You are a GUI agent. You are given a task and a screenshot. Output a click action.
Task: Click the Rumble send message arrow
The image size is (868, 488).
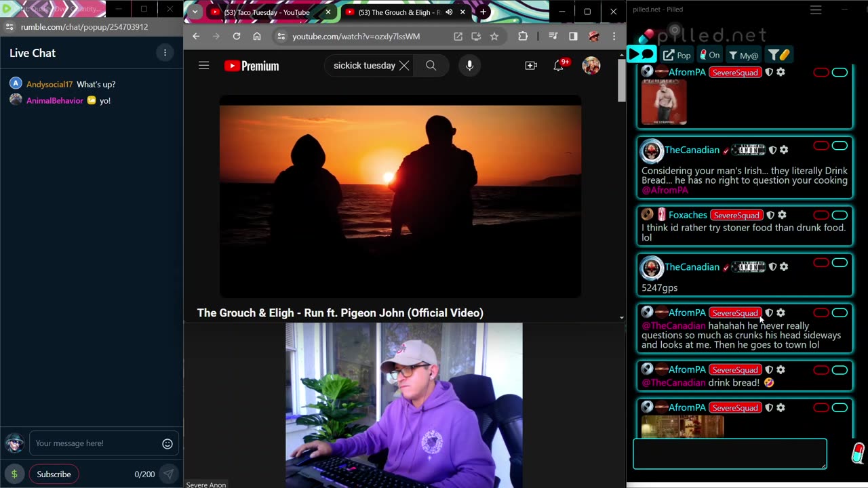168,474
